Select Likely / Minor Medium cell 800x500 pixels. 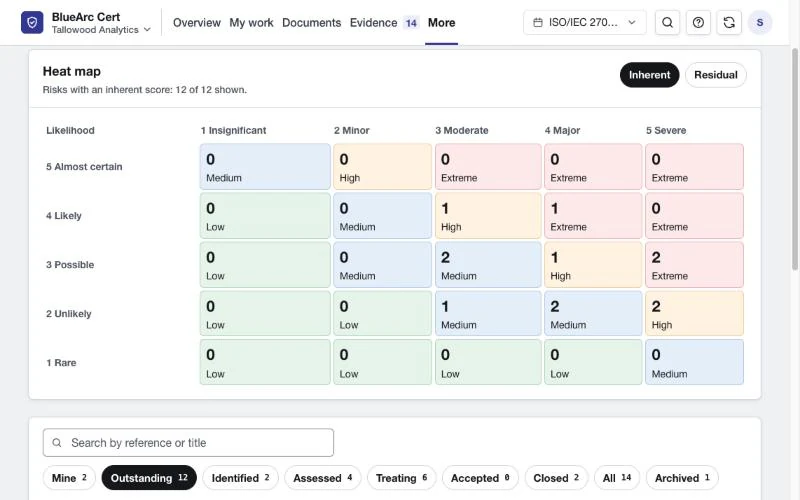(x=382, y=215)
